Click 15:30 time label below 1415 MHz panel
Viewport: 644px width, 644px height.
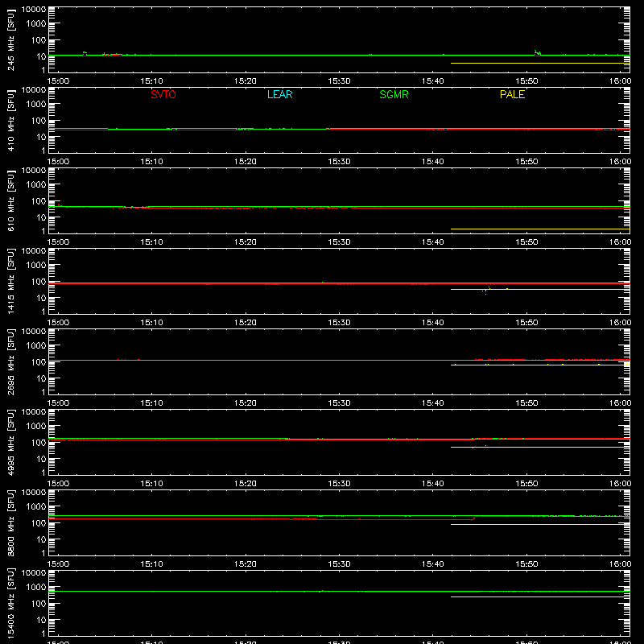(x=339, y=323)
